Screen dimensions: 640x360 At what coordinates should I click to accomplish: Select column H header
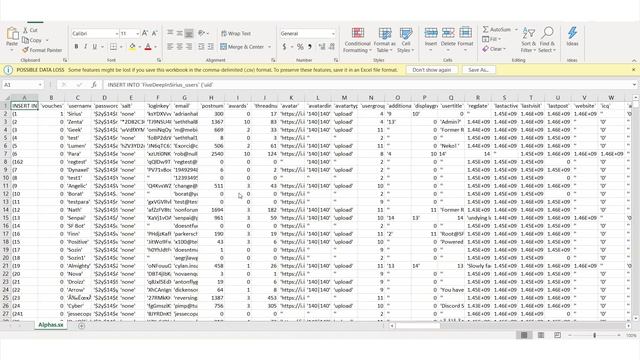pos(211,98)
